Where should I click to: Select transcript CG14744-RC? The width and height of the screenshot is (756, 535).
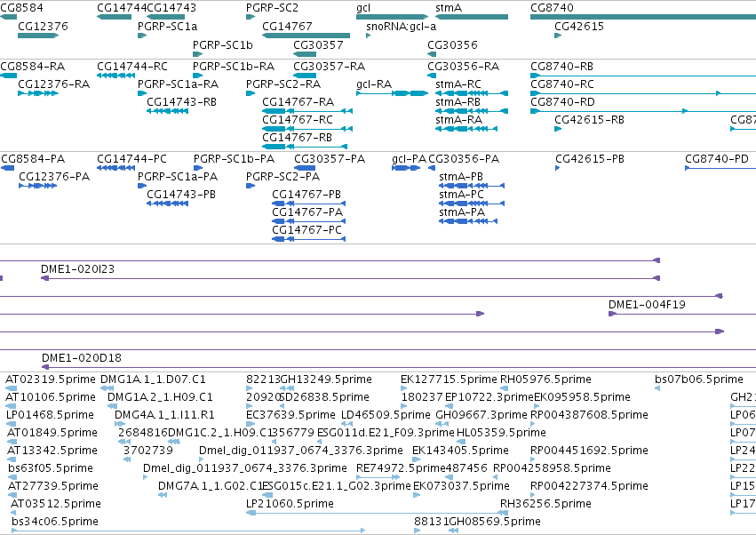click(132, 66)
